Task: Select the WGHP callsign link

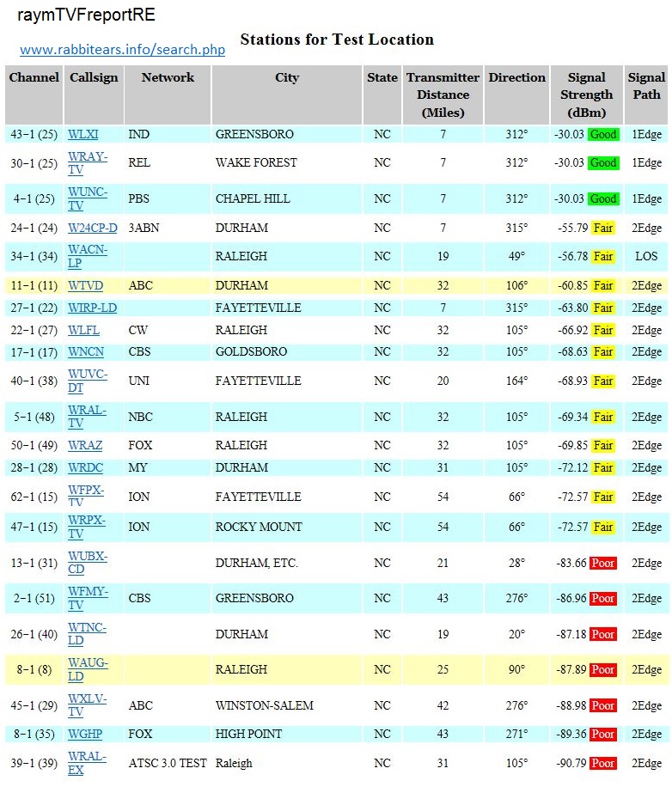Action: click(x=86, y=735)
